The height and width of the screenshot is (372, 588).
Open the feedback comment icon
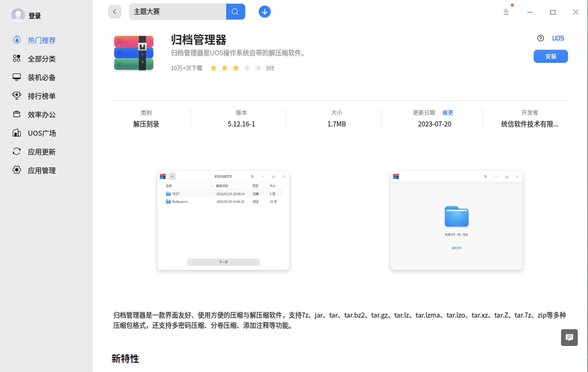tap(569, 337)
